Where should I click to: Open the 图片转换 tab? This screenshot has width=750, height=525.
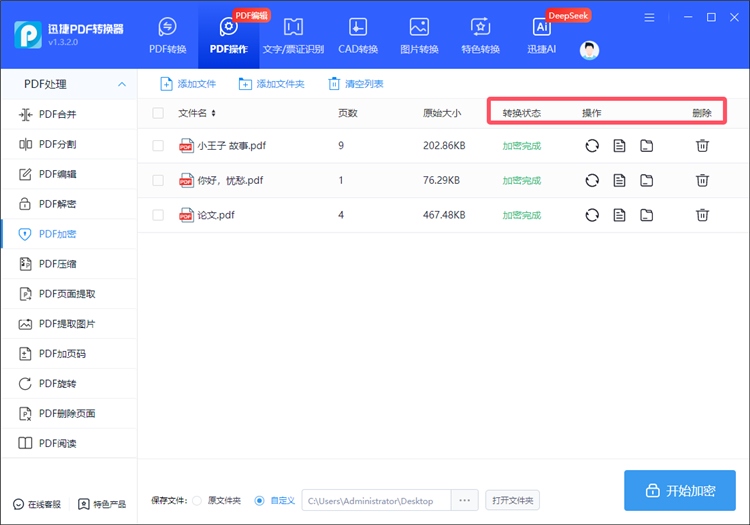coord(419,35)
